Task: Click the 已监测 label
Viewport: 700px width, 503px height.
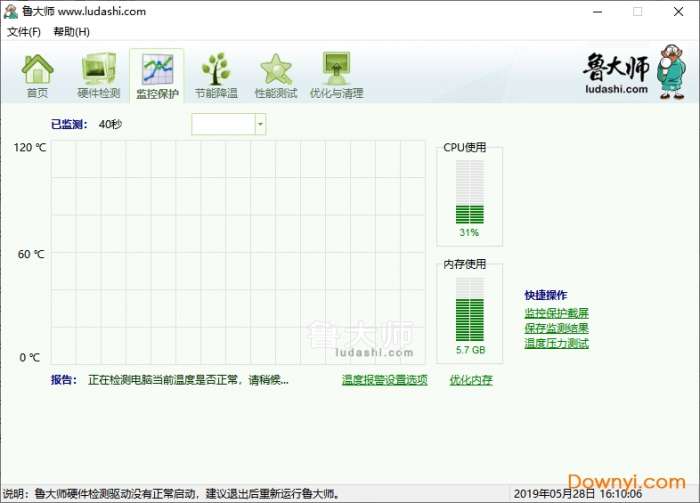Action: pos(69,124)
